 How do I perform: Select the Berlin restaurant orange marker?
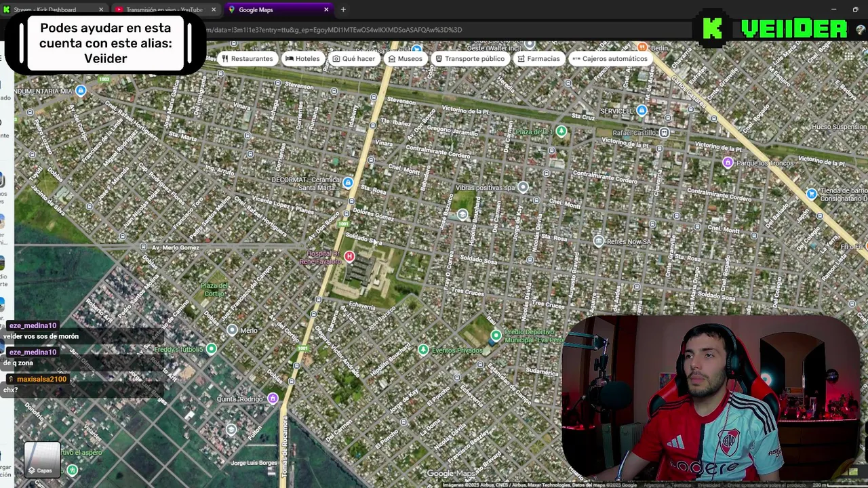[x=642, y=47]
